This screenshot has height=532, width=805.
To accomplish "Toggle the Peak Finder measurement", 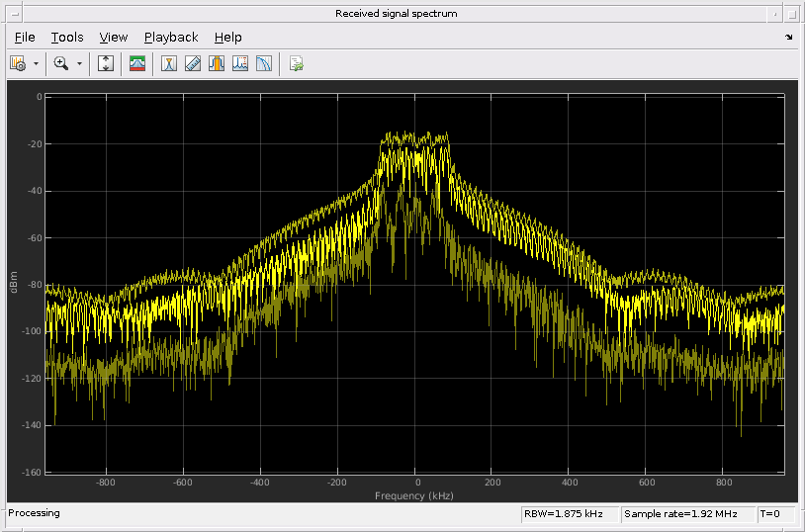I will click(170, 63).
